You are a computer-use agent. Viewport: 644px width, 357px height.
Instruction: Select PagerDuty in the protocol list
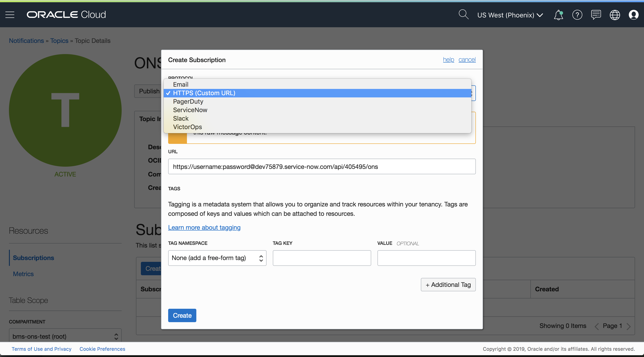point(188,101)
